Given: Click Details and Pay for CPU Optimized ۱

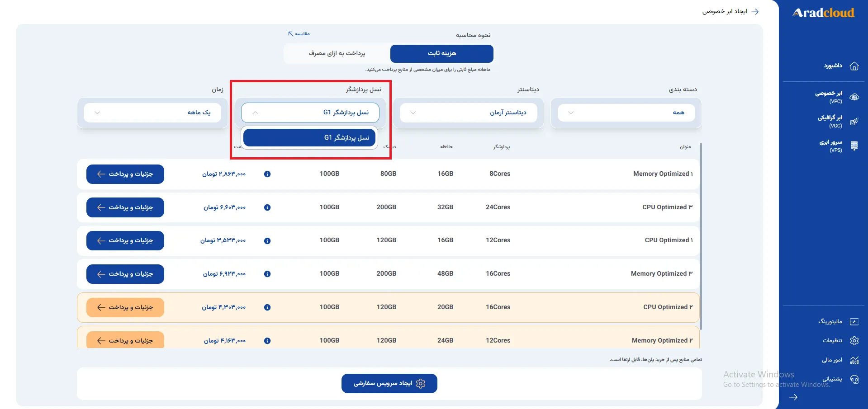Looking at the screenshot, I should (125, 240).
